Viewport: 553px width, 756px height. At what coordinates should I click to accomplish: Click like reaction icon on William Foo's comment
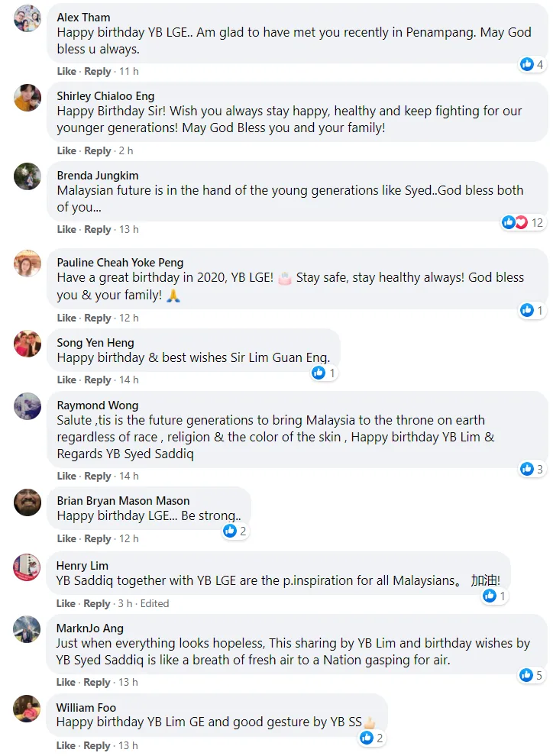367,738
